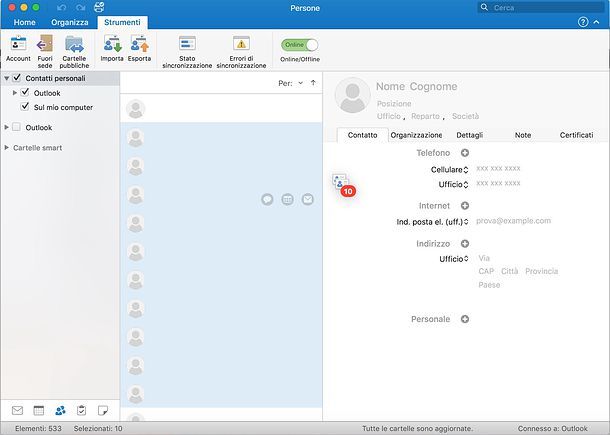
Task: Open Account settings from the ribbon
Action: 18,44
